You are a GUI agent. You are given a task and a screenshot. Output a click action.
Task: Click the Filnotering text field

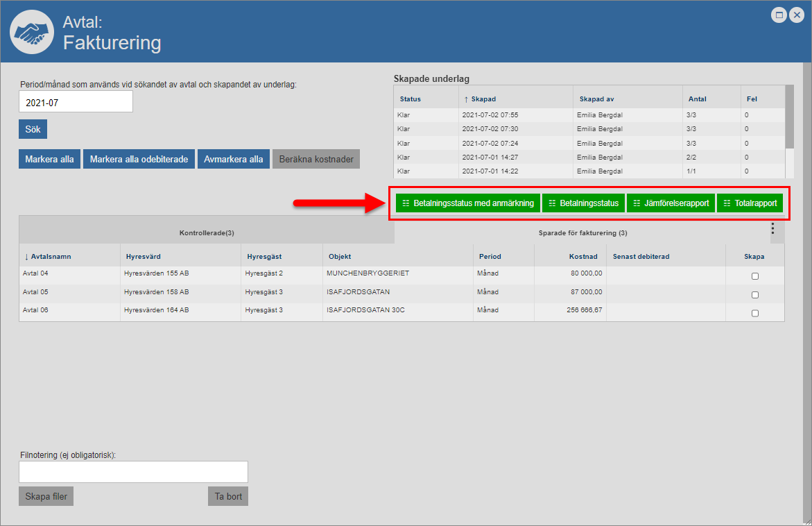pos(133,472)
